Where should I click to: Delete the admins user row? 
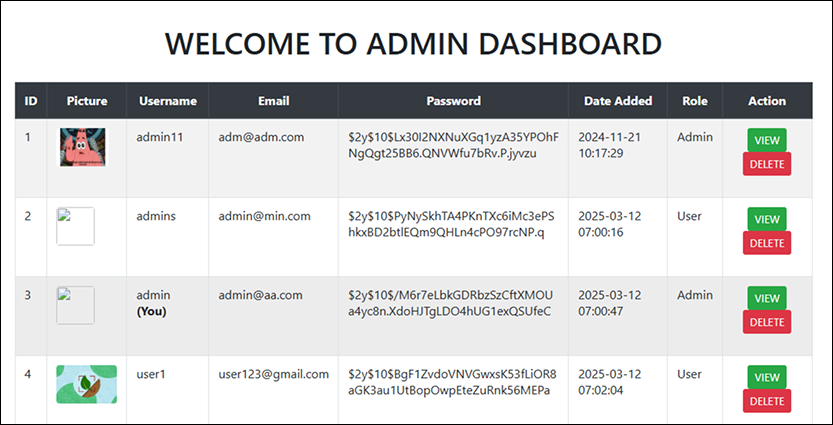[767, 243]
